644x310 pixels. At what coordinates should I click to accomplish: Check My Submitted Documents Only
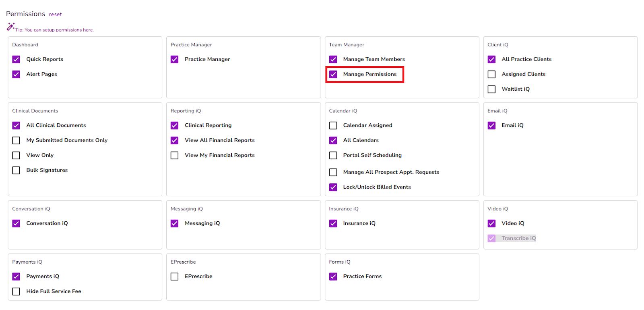pos(16,140)
